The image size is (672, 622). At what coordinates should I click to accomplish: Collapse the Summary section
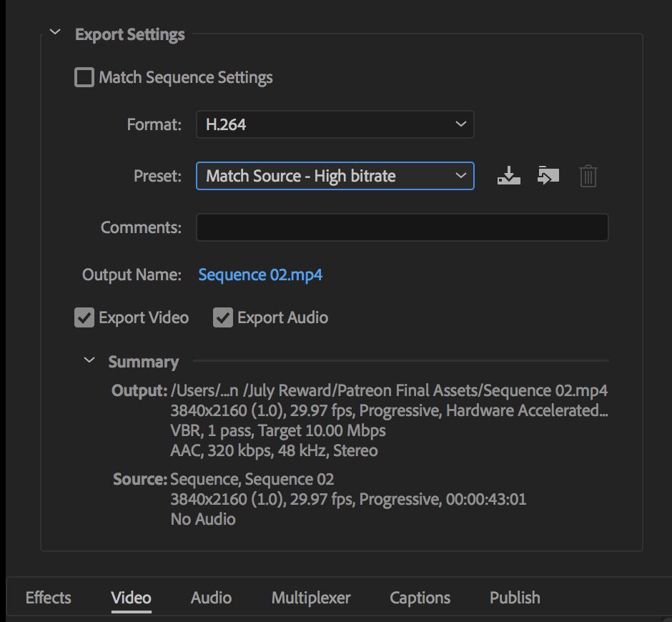89,361
